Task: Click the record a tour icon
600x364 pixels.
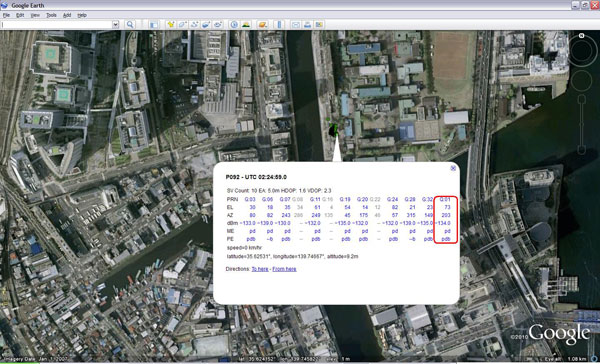Action: (218, 24)
